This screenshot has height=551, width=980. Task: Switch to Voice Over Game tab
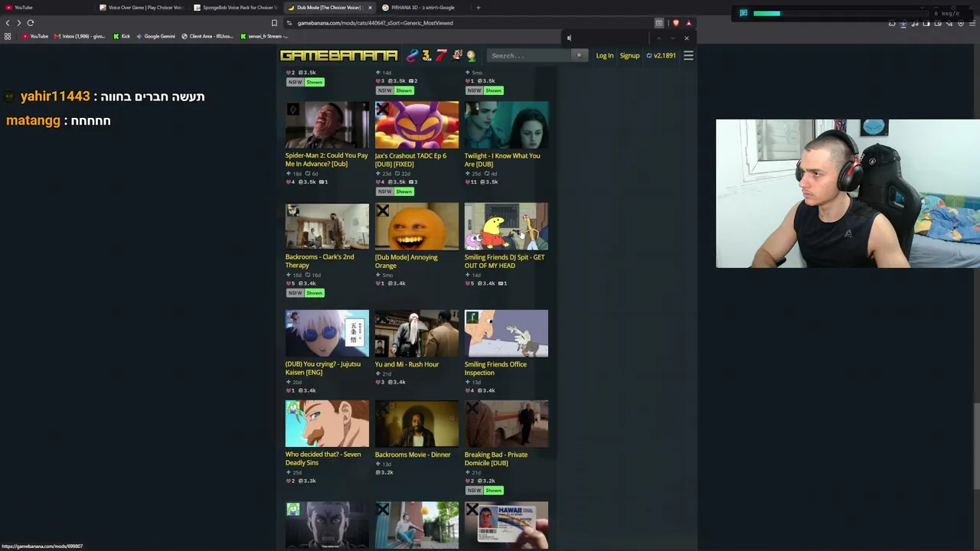tap(142, 8)
